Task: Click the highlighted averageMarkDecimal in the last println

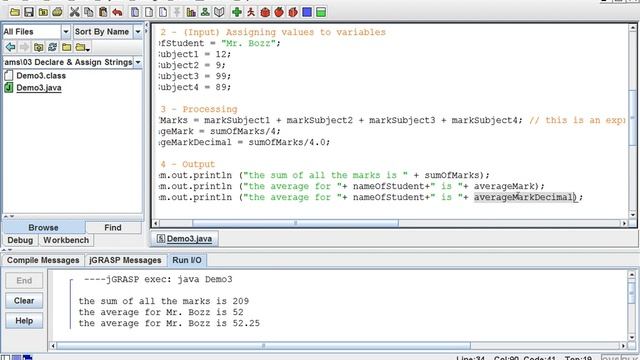Action: (524, 197)
